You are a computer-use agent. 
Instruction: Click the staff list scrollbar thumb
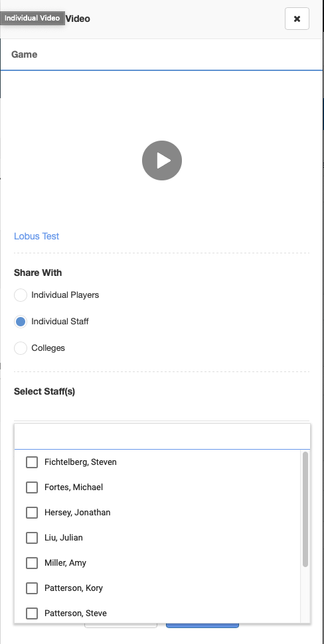pyautogui.click(x=305, y=509)
